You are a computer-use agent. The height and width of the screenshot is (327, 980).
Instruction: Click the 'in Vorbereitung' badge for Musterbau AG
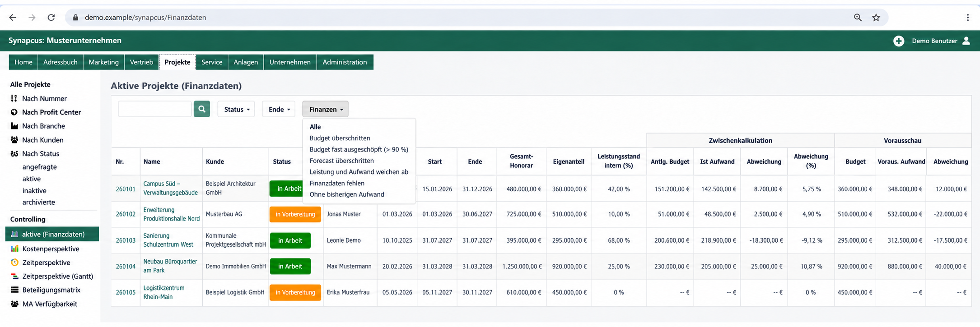pyautogui.click(x=295, y=214)
